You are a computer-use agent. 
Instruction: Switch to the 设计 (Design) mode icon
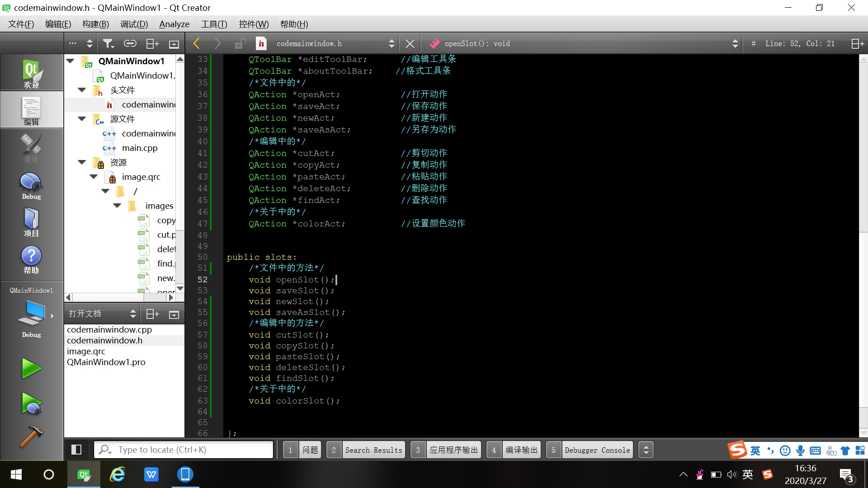click(x=31, y=147)
